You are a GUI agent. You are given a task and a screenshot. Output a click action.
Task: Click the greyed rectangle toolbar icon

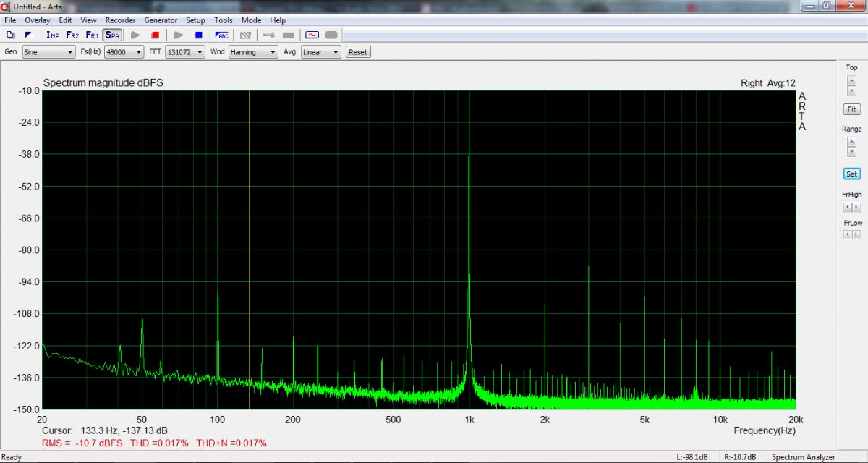point(288,35)
